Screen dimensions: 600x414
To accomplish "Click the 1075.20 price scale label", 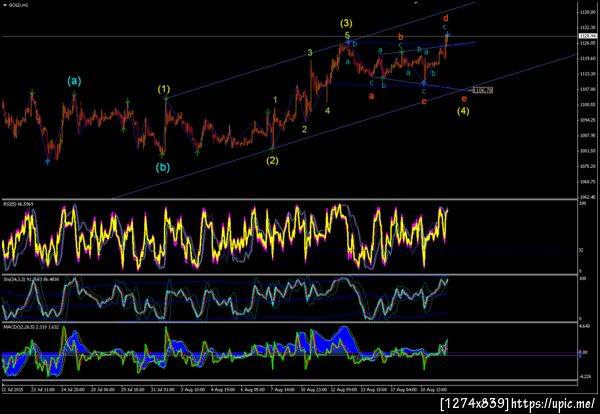I will (x=588, y=166).
